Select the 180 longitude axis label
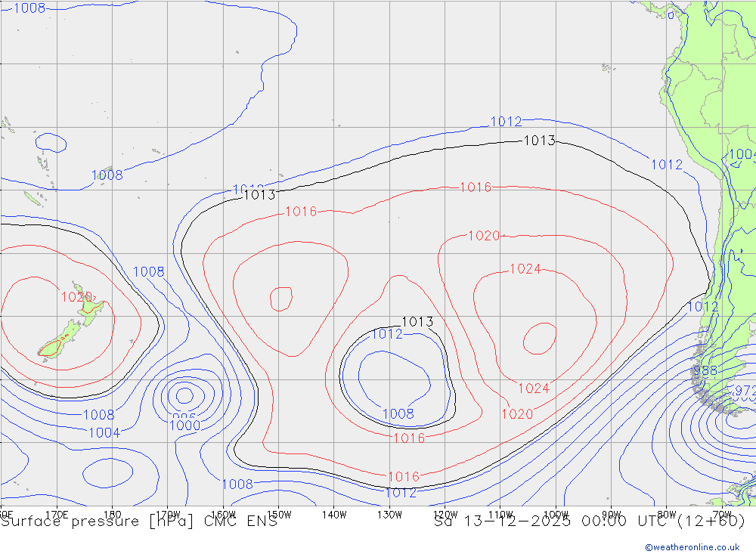This screenshot has height=554, width=756. pyautogui.click(x=112, y=515)
